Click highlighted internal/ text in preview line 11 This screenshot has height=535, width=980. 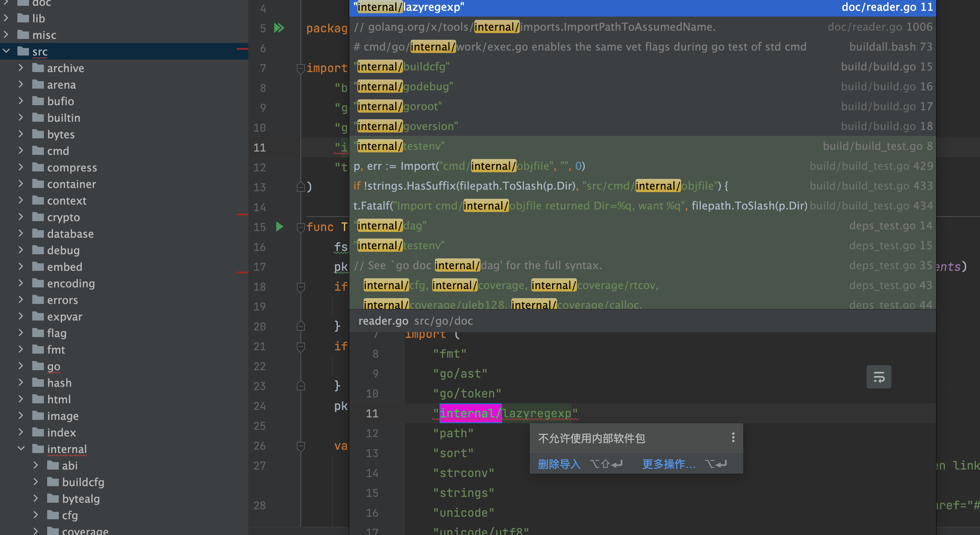click(x=470, y=413)
